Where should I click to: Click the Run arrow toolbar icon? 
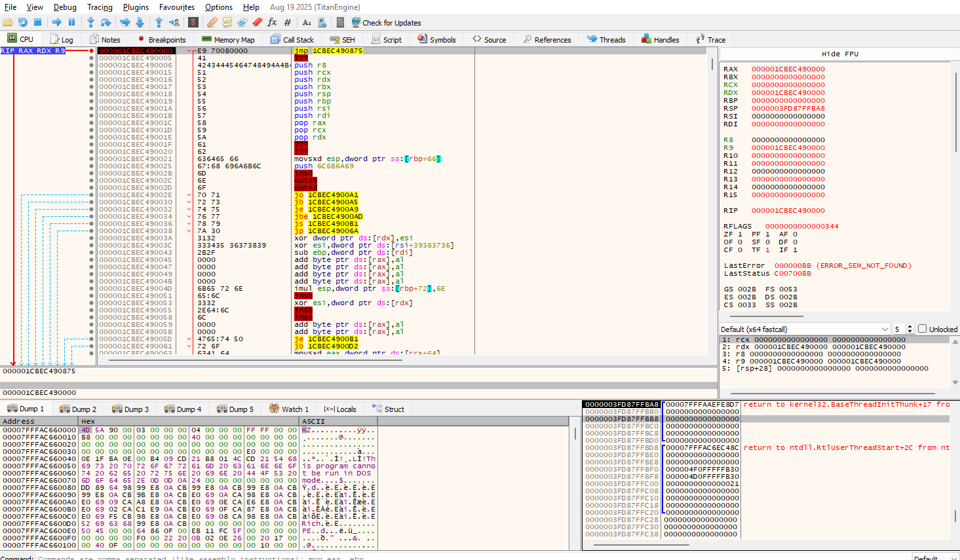pos(57,22)
